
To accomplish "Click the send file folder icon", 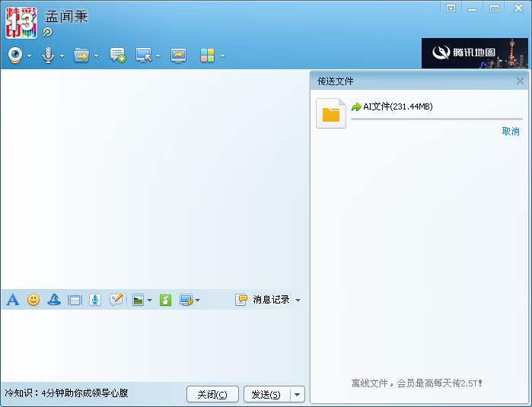I will coord(81,56).
